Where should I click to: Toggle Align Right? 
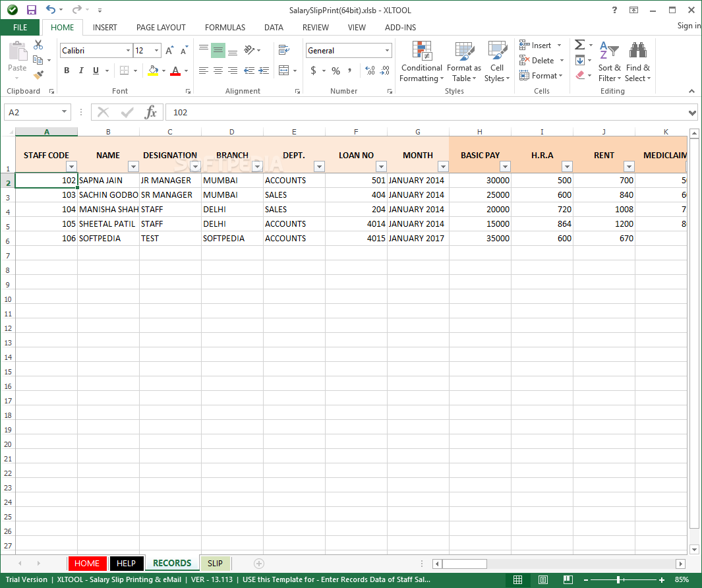(x=233, y=71)
